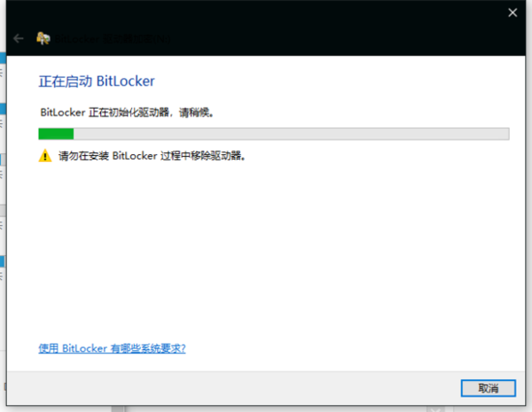Click the 请勿在安装 BitLocker warning text
The height and width of the screenshot is (412, 532).
pyautogui.click(x=152, y=156)
